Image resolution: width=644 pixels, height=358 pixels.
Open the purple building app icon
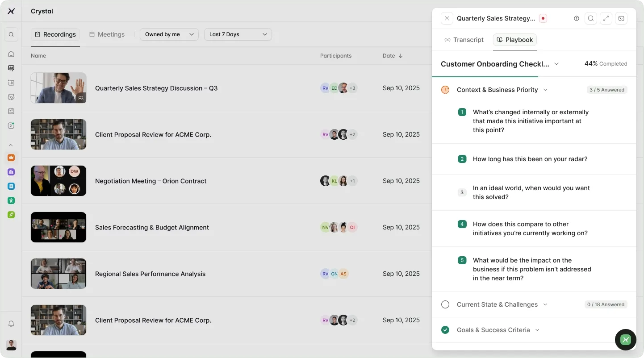[11, 172]
